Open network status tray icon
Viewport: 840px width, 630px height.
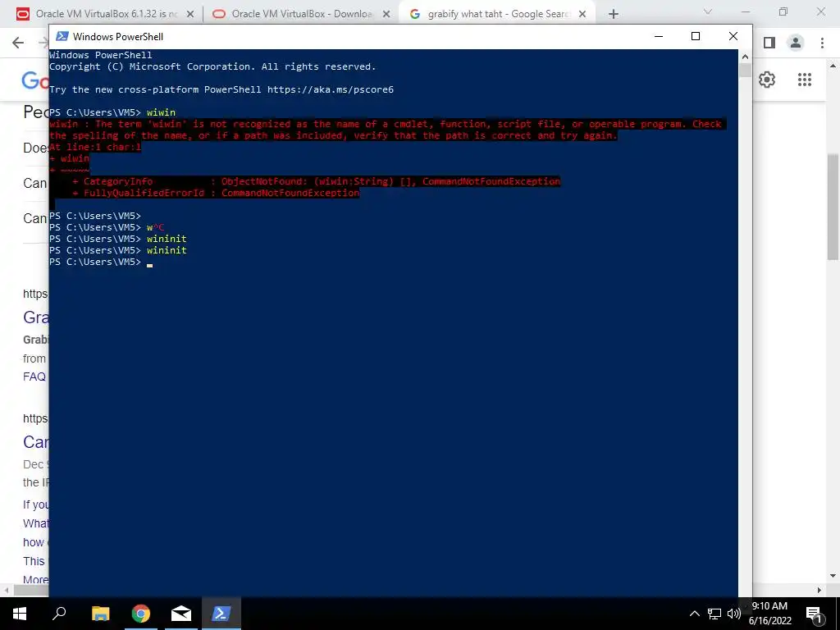[x=714, y=614]
